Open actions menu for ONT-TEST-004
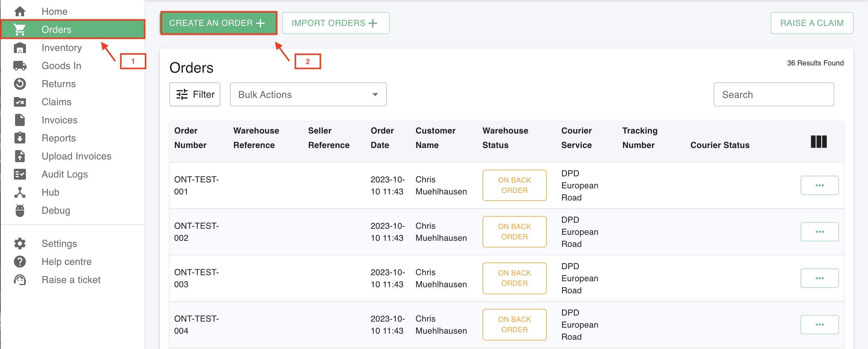 coord(819,324)
